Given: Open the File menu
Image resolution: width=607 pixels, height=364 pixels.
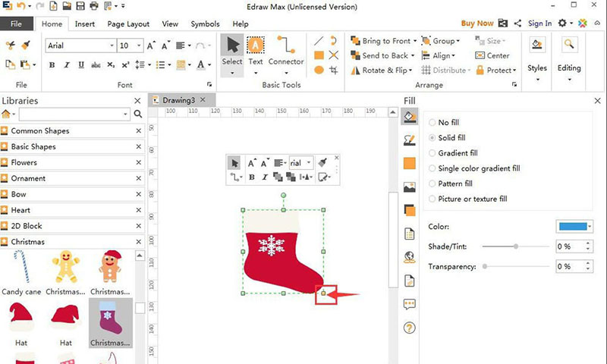Looking at the screenshot, I should point(16,24).
